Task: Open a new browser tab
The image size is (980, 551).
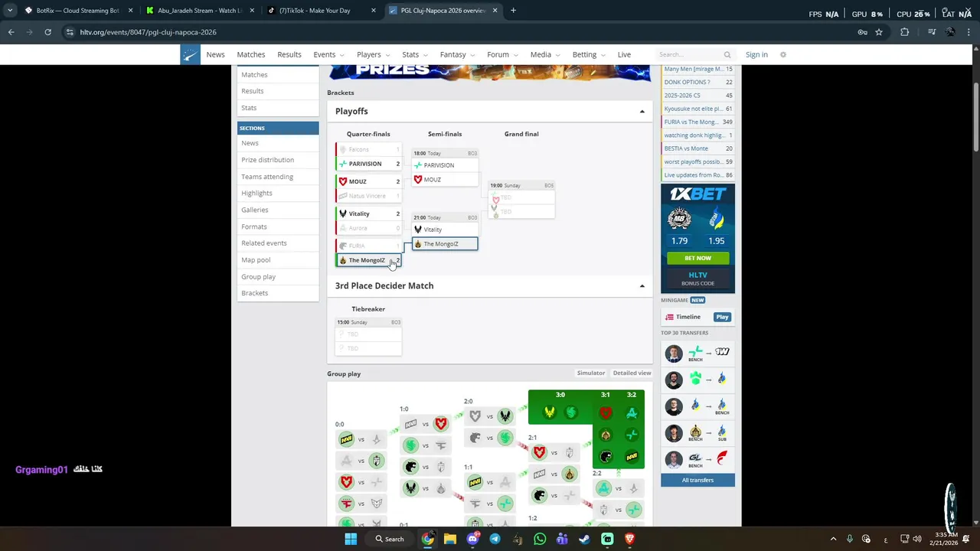Action: click(513, 11)
